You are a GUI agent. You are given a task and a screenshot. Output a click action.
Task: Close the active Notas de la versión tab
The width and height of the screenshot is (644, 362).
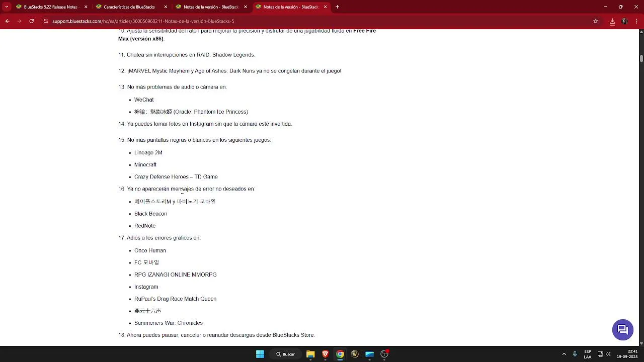click(325, 7)
